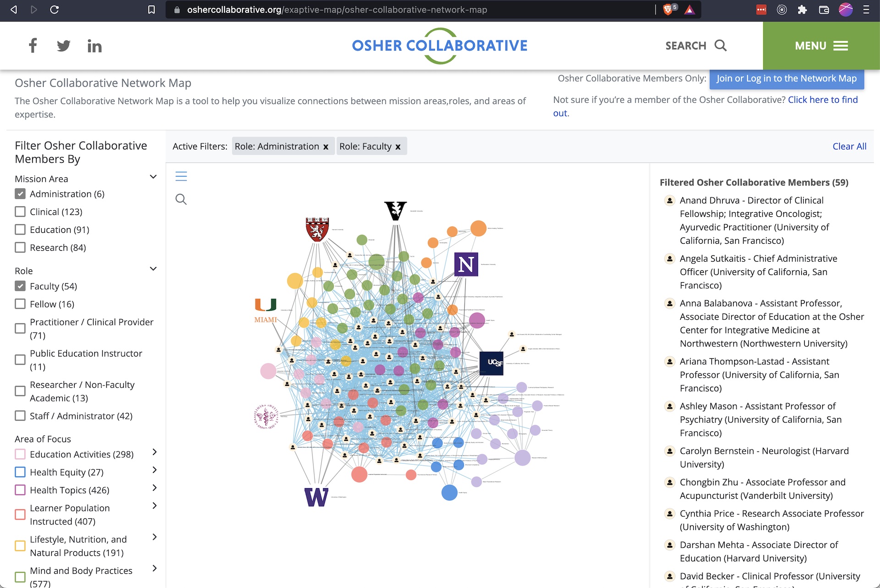The width and height of the screenshot is (880, 588).
Task: Click person icon beside Carolyn Bernstein
Action: (x=670, y=451)
